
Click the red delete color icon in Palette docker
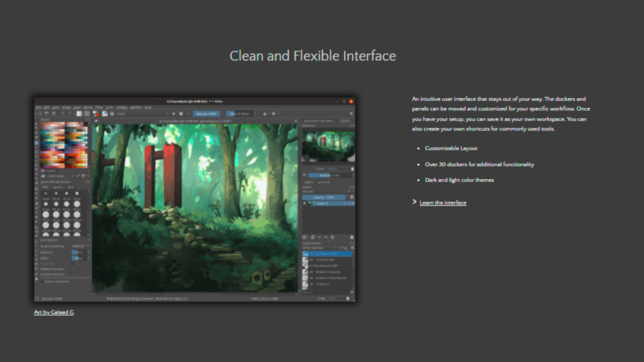(x=88, y=176)
